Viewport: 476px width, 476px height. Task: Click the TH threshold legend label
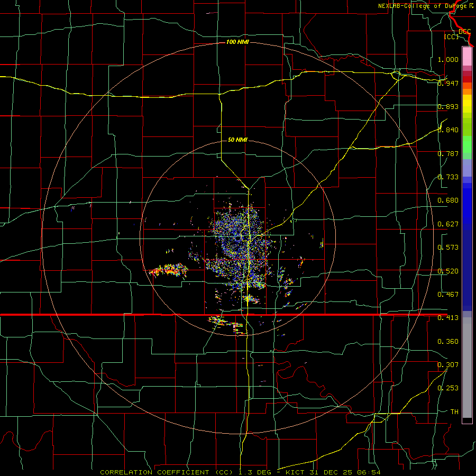coord(454,412)
